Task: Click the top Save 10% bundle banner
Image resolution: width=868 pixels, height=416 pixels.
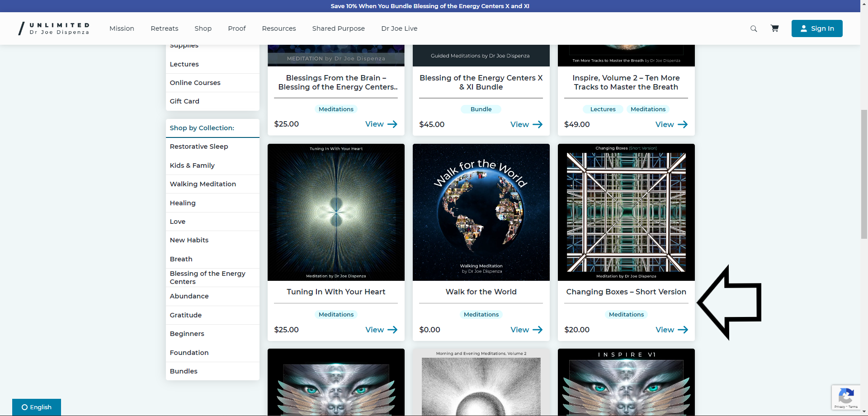Action: (x=430, y=6)
